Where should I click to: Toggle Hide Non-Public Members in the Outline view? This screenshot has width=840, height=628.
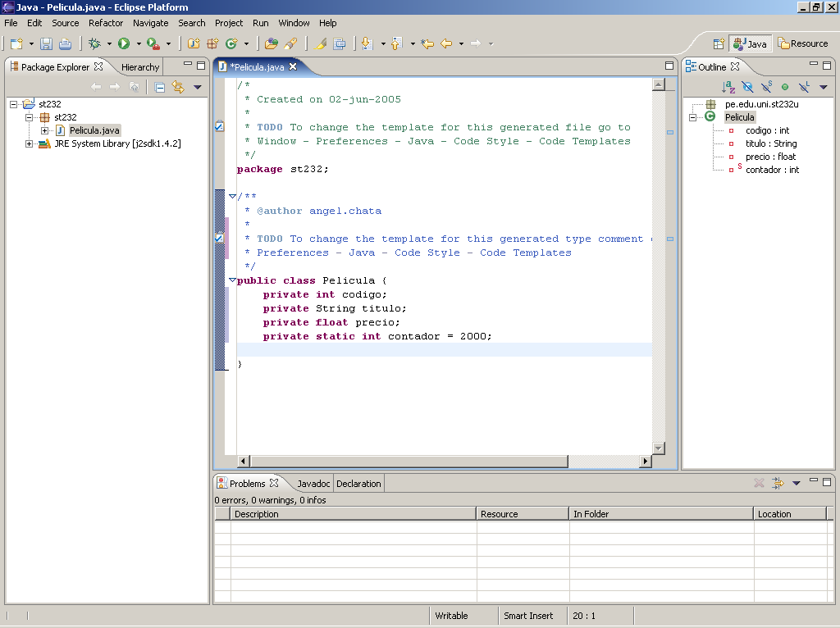[x=785, y=87]
